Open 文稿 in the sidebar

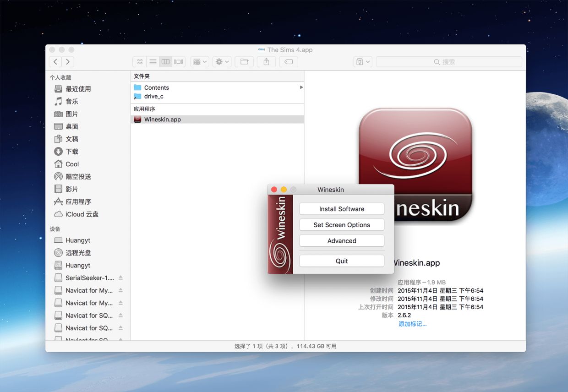[72, 139]
